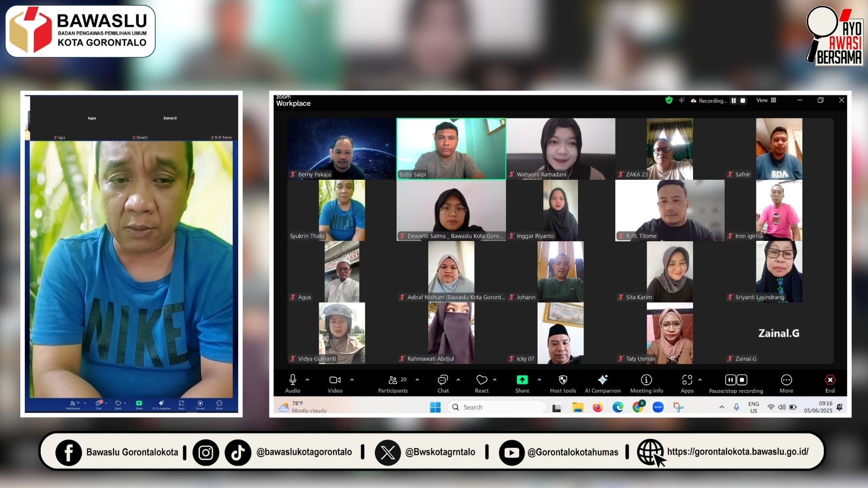The image size is (868, 488).
Task: Open the Participants panel showing 20
Action: (x=393, y=384)
